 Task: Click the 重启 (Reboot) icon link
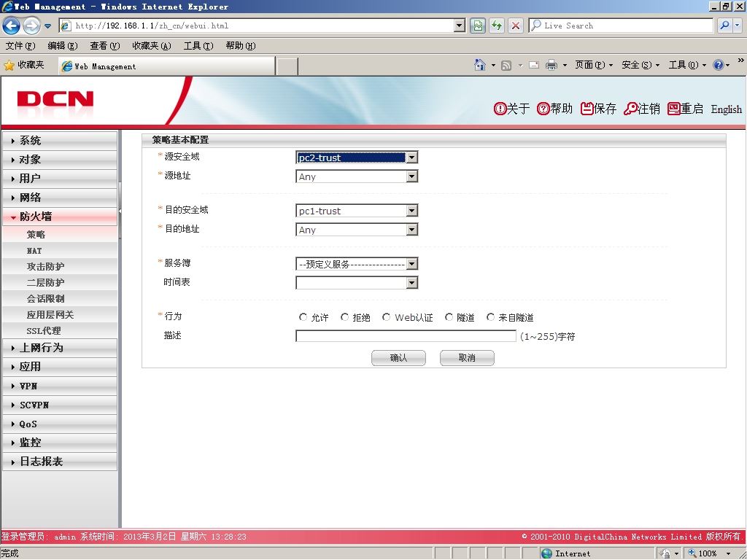(686, 109)
